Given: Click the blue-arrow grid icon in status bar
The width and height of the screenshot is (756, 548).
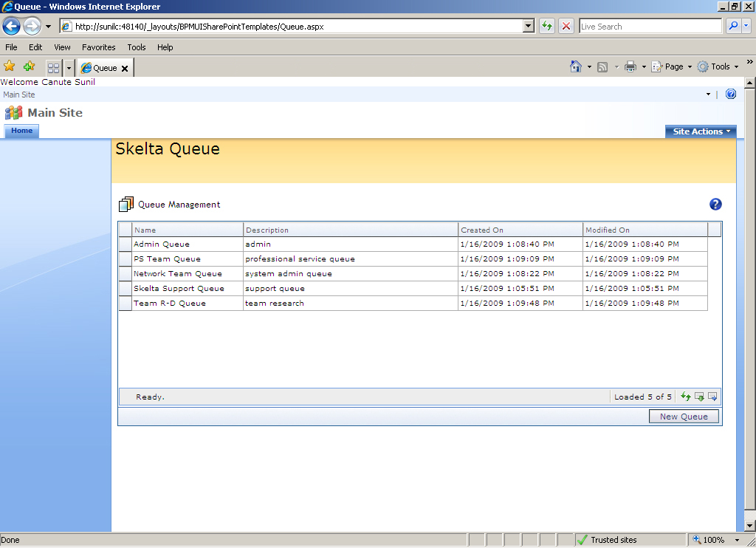Looking at the screenshot, I should click(x=712, y=397).
